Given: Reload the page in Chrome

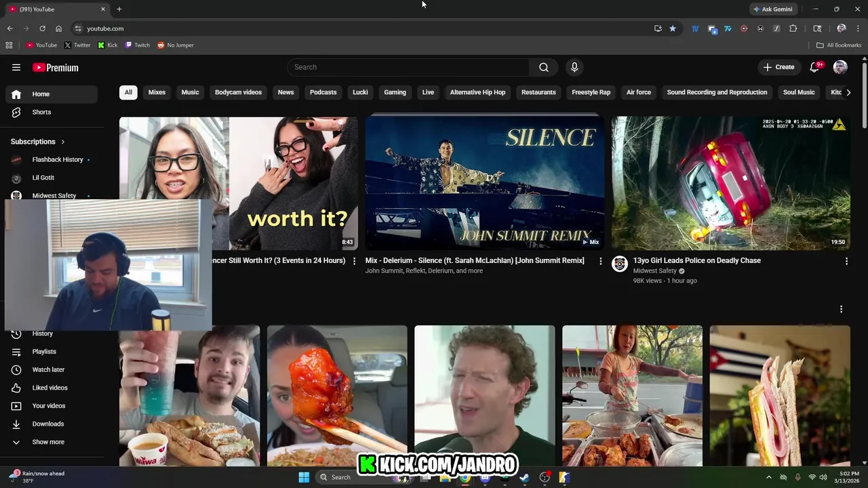Looking at the screenshot, I should 42,28.
